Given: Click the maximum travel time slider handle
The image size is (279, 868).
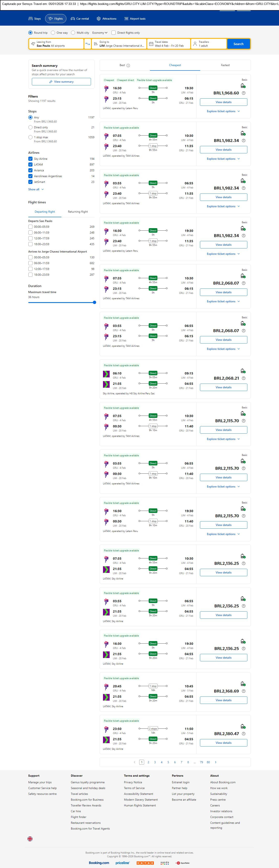Looking at the screenshot, I should pyautogui.click(x=95, y=302).
